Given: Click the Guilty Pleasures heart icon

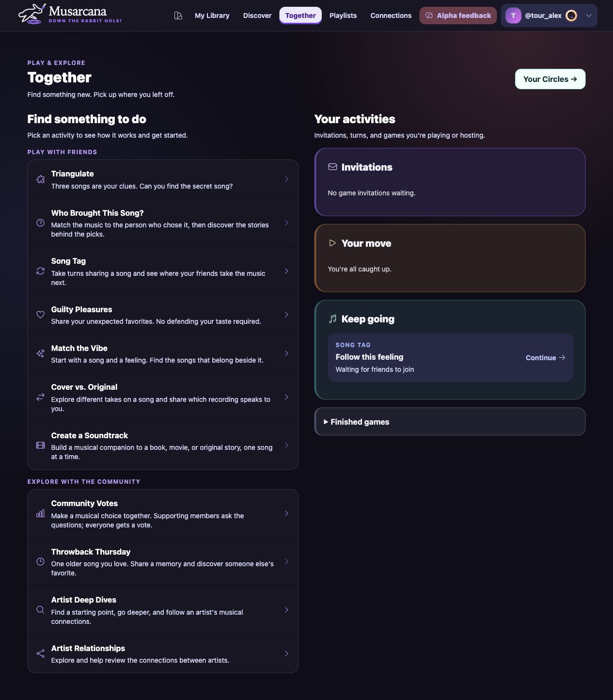Looking at the screenshot, I should (x=41, y=315).
